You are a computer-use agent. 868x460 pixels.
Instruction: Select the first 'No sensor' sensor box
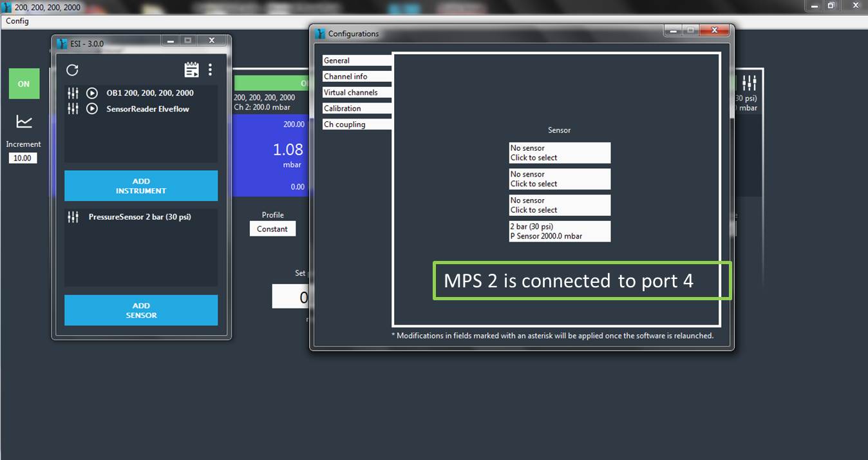pyautogui.click(x=559, y=153)
